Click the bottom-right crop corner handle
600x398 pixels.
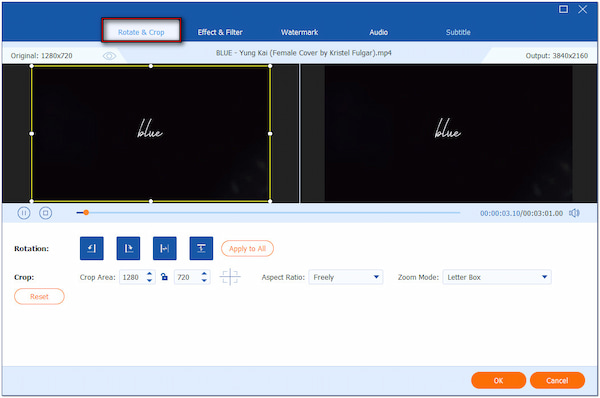270,201
